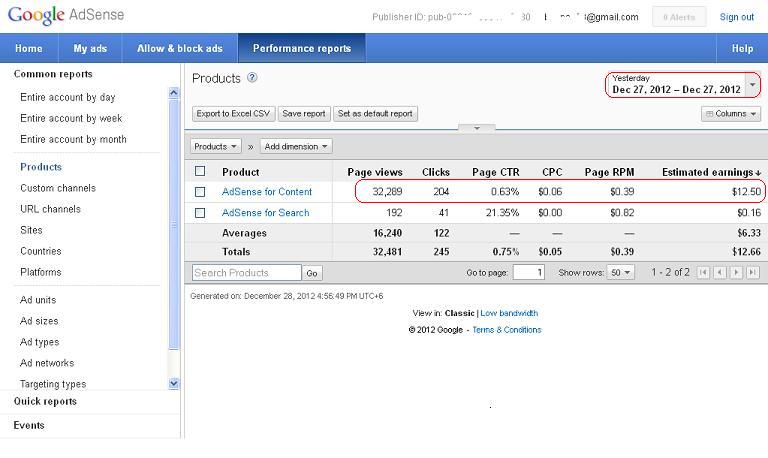Open the Allow & block ads tab
The image size is (768, 458).
pos(180,48)
